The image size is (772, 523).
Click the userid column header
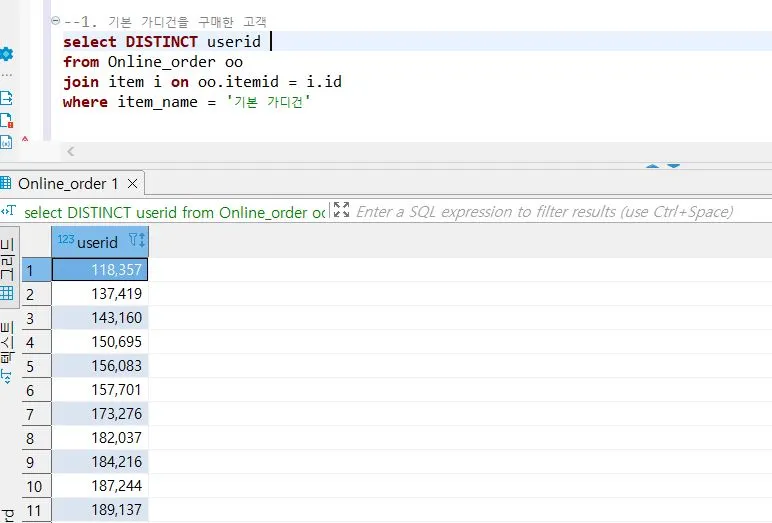click(100, 241)
